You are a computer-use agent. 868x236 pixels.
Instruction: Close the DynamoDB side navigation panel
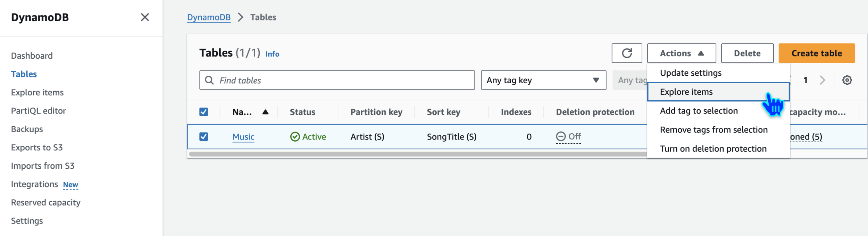[145, 17]
